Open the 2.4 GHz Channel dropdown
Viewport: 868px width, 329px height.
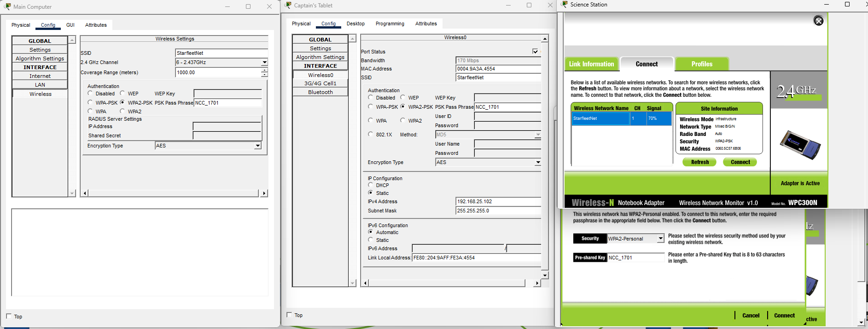[264, 62]
